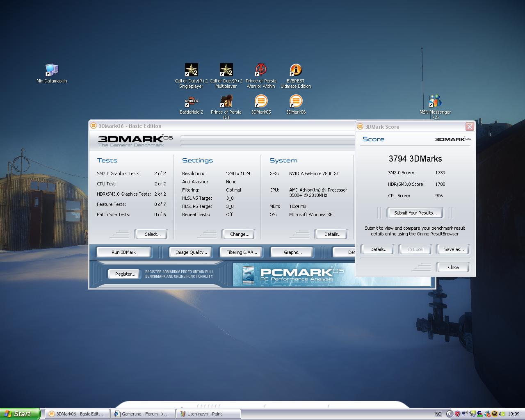
Task: Click the 3DMark Score window title icon
Action: [360, 126]
